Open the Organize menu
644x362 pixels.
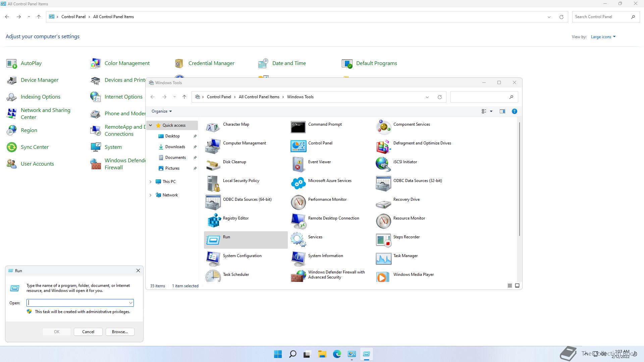(161, 111)
